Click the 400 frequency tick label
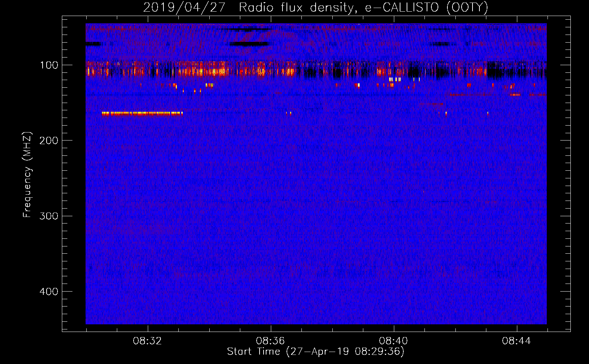Viewport: 589px width, 364px height. pyautogui.click(x=49, y=292)
